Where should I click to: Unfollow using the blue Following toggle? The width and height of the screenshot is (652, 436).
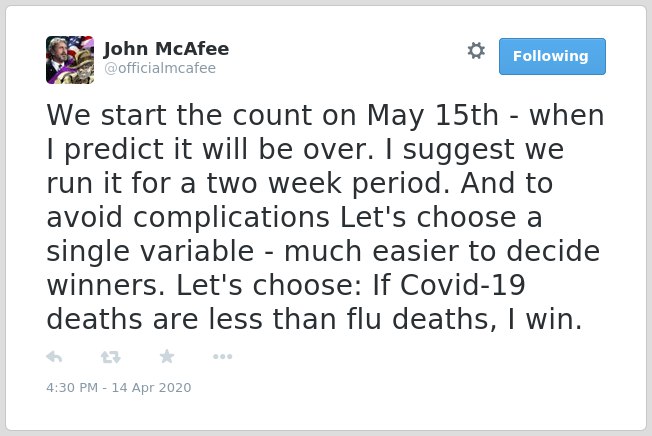(552, 57)
